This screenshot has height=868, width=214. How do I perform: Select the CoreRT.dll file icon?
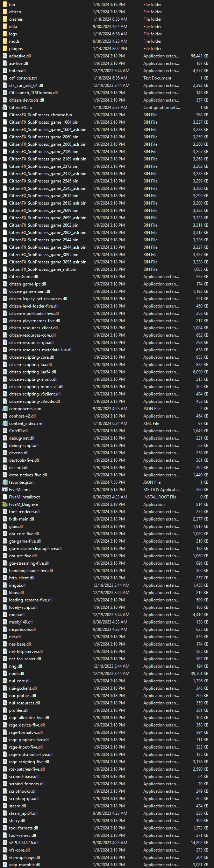[5, 430]
